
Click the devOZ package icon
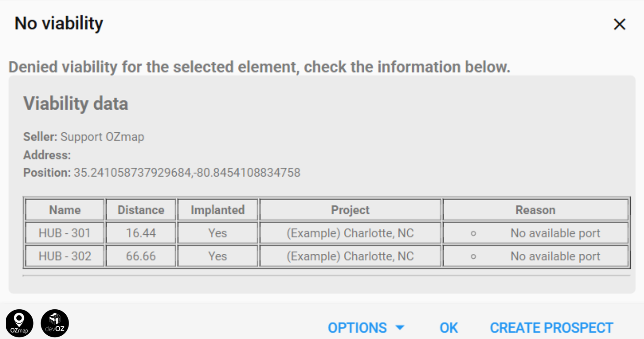tap(54, 322)
